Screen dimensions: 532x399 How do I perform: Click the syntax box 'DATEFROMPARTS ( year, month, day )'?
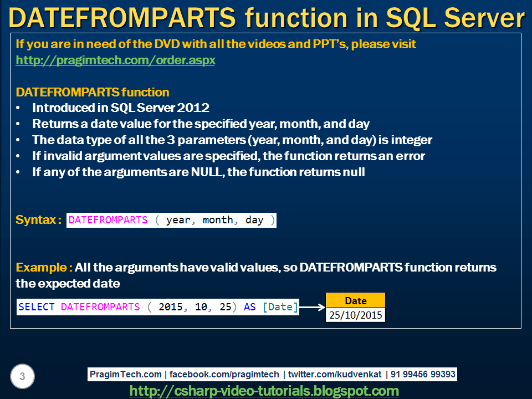171,220
